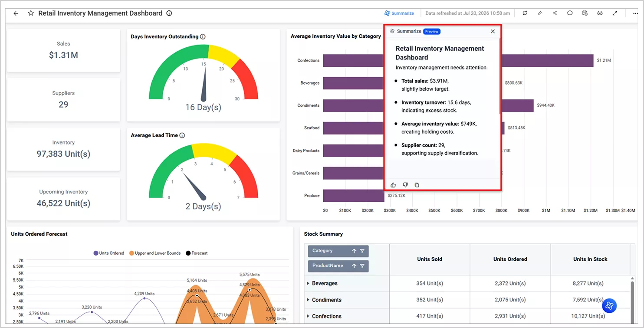Click the Units Ordered Forecast title

pyautogui.click(x=39, y=234)
